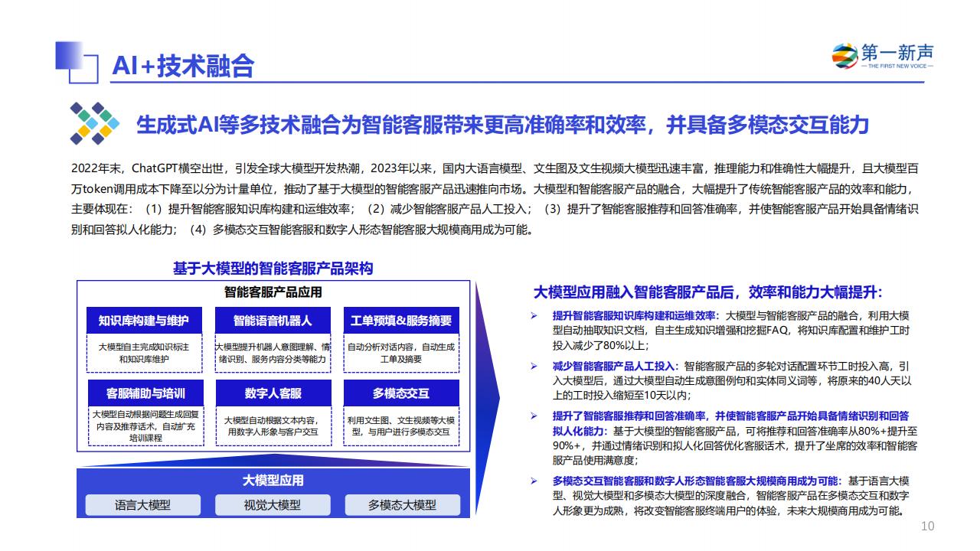Click the 第一新声 logo
Viewport: 980px width, 551px height.
[x=882, y=57]
